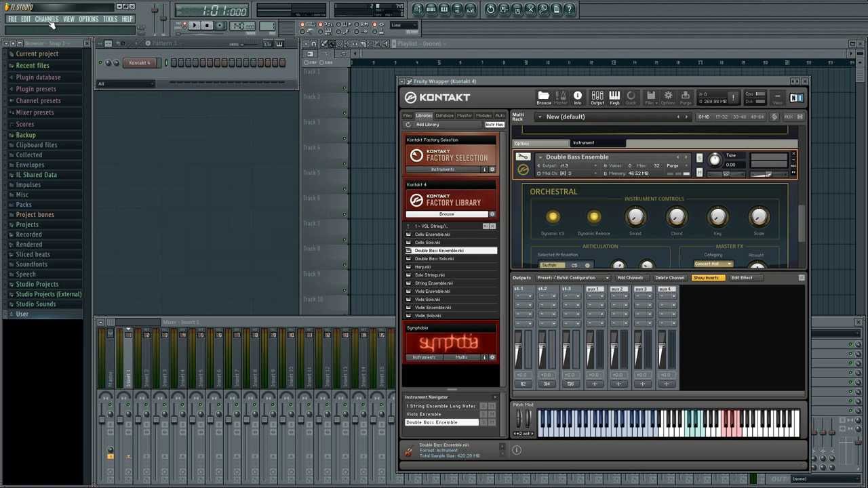
Task: Open the Double Bass Ensemble instrument name dropdown
Action: (x=540, y=157)
